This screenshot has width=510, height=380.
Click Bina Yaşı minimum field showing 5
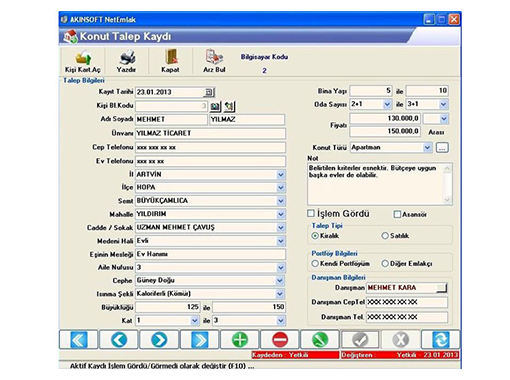(371, 91)
